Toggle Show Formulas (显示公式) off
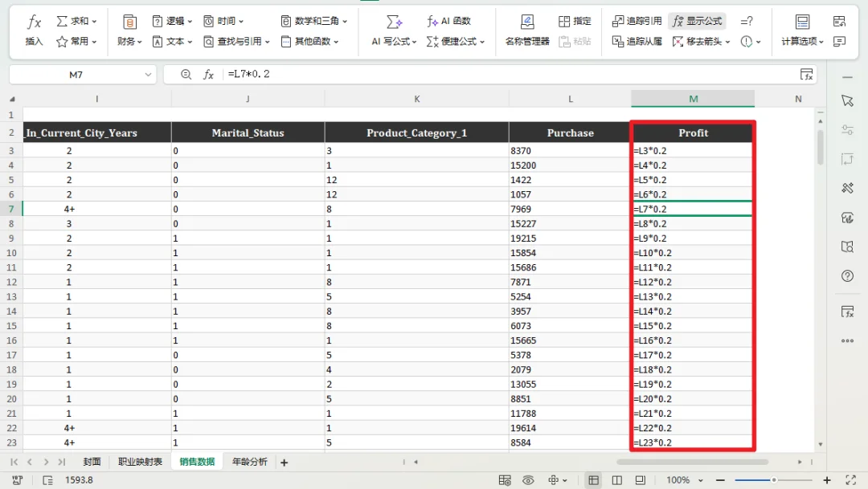Image resolution: width=868 pixels, height=489 pixels. (x=697, y=21)
